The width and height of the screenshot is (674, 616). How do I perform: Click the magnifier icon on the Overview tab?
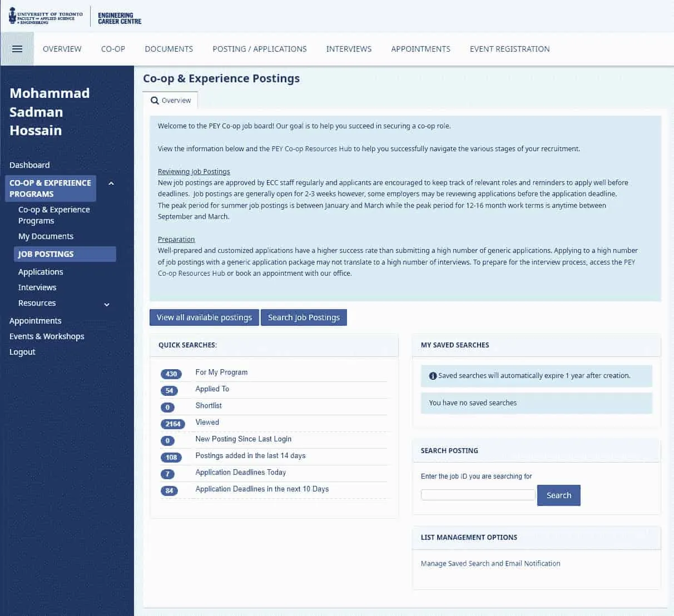(x=154, y=100)
